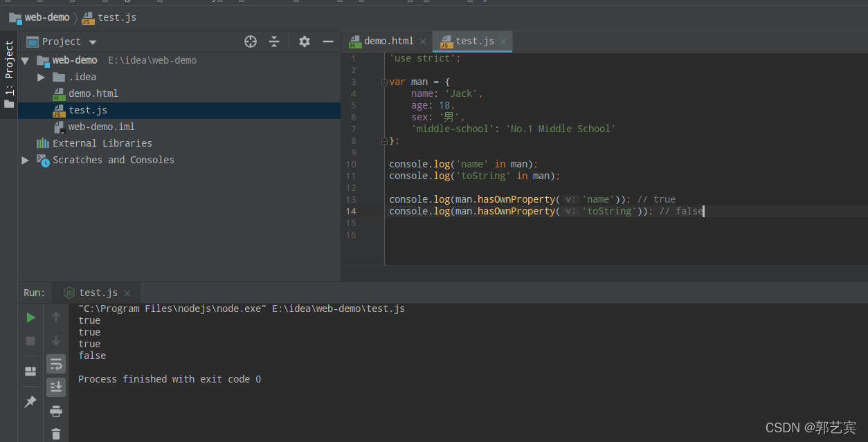Click the Restore layout icon in Run panel

[x=30, y=371]
